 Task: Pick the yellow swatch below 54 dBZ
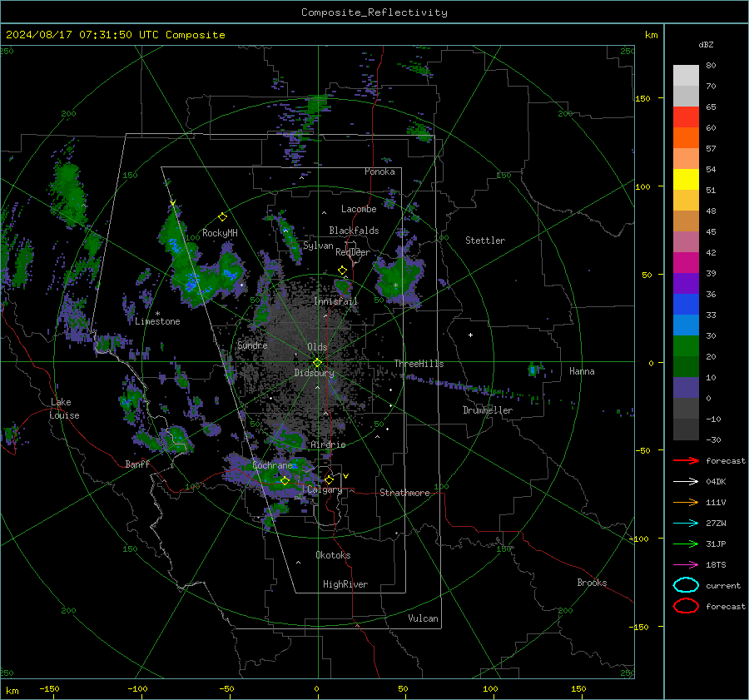coord(686,179)
